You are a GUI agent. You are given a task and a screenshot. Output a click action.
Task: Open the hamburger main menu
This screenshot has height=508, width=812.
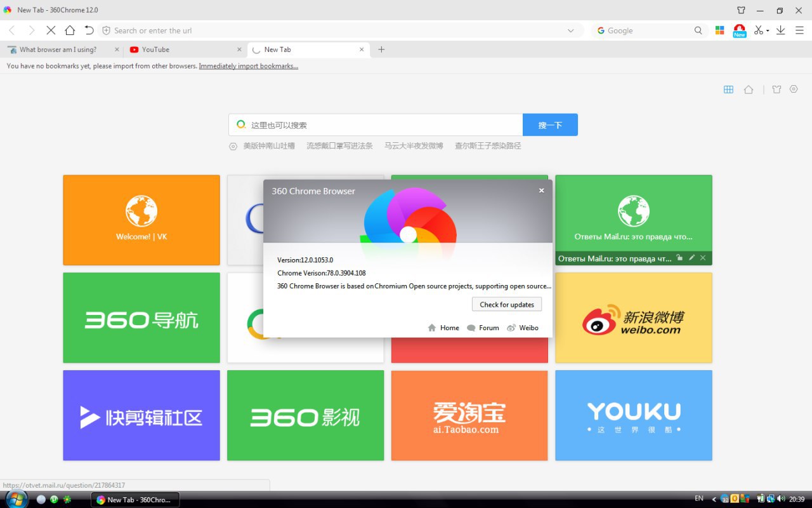tap(799, 30)
